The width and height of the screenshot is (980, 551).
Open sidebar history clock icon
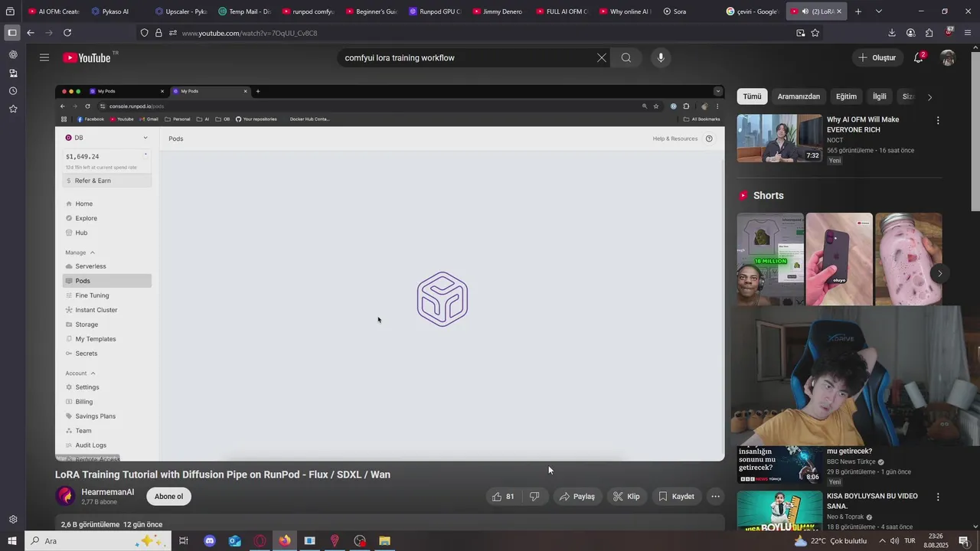point(13,91)
